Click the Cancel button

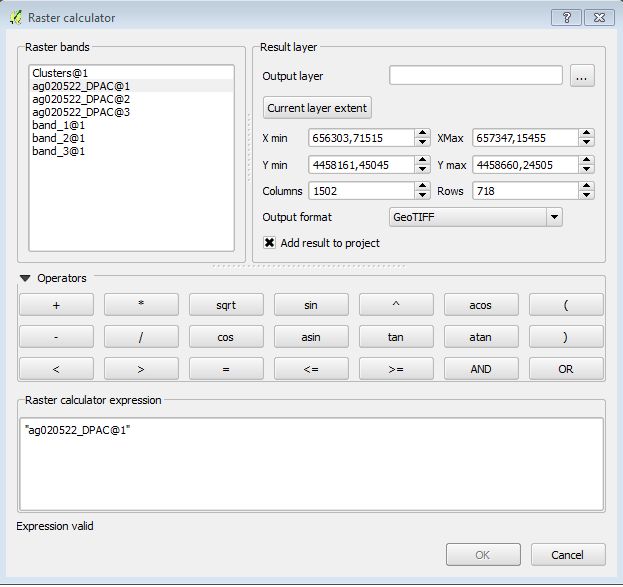(x=568, y=554)
